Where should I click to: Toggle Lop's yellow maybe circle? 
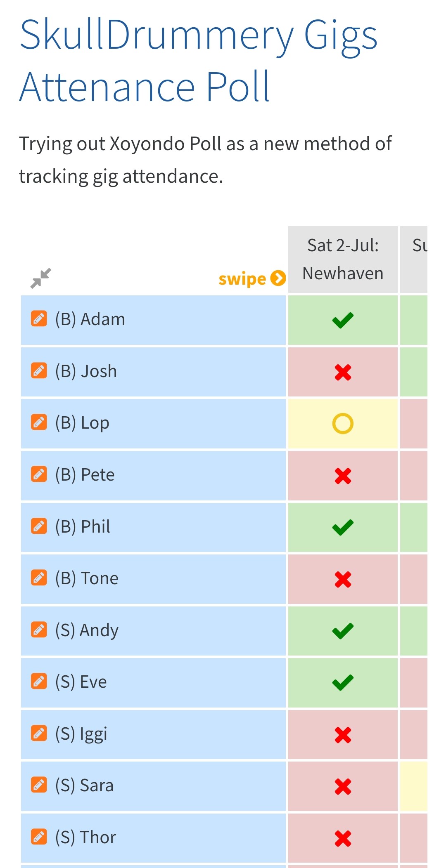pyautogui.click(x=343, y=424)
